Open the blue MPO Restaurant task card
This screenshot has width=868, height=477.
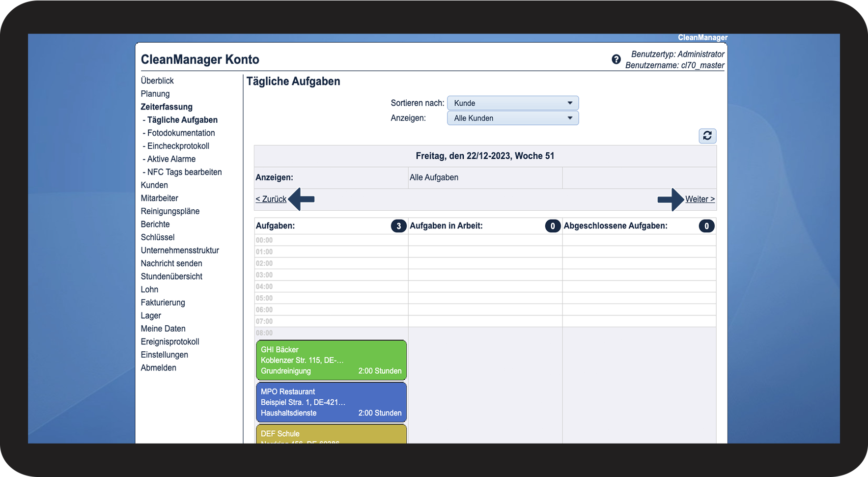tap(331, 402)
